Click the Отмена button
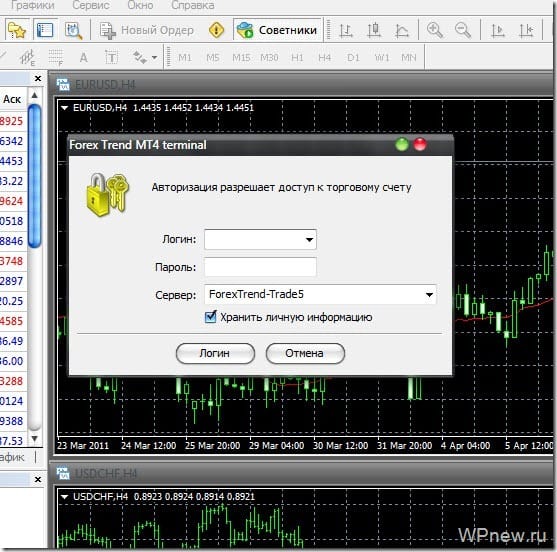The width and height of the screenshot is (557, 552). coord(305,353)
